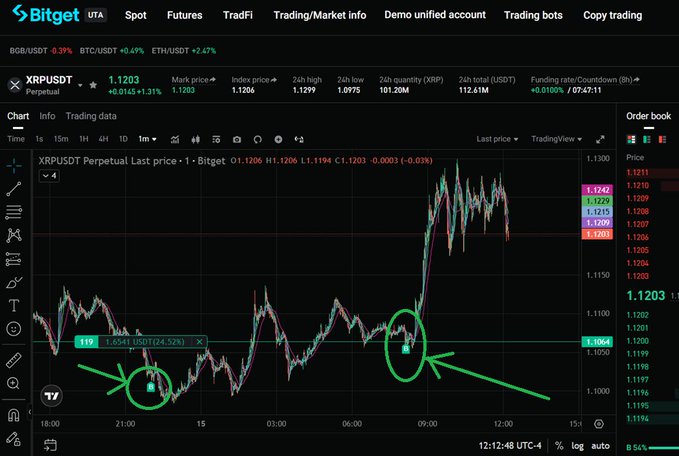Open chart display settings list icon

click(x=216, y=139)
